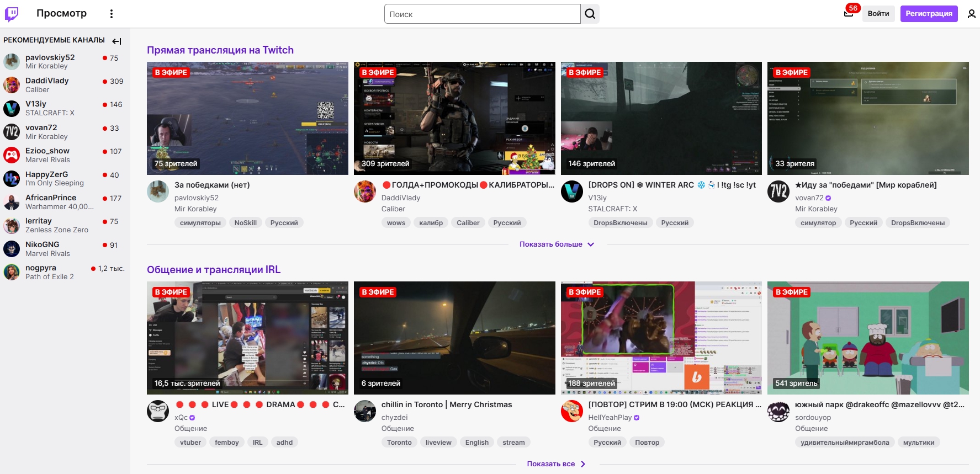Image resolution: width=980 pixels, height=474 pixels.
Task: Select the 'Повтор' tag
Action: point(647,443)
